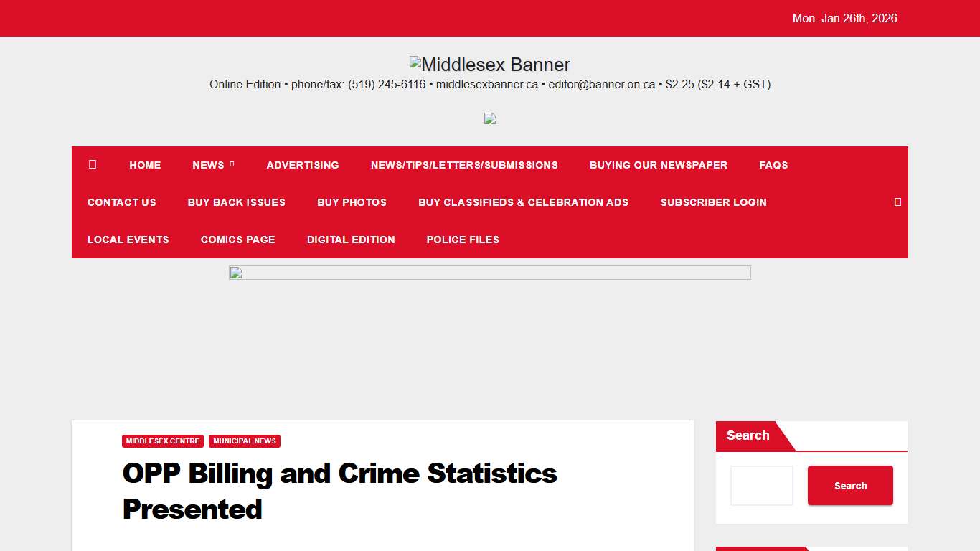Select ADVERTISING from the navigation menu
The image size is (980, 551).
coord(302,165)
